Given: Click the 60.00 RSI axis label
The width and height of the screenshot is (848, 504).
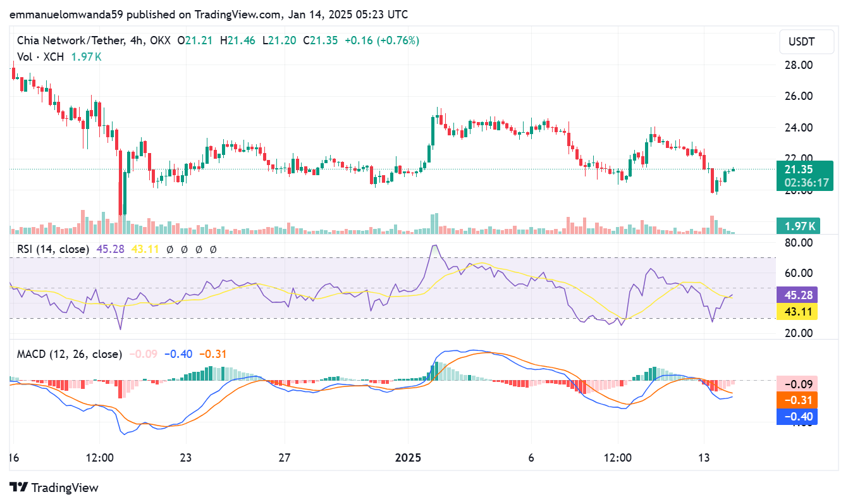Looking at the screenshot, I should click(798, 273).
